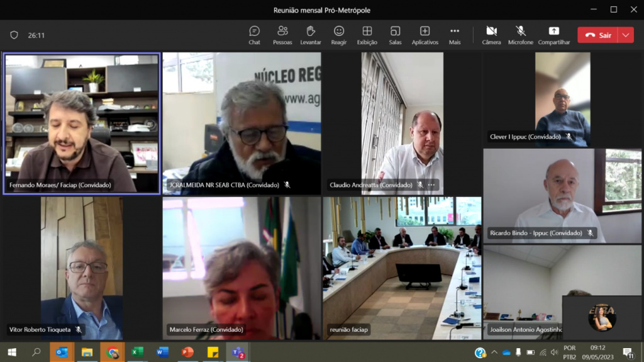644x362 pixels.
Task: Open the Mais more actions menu
Action: 455,35
